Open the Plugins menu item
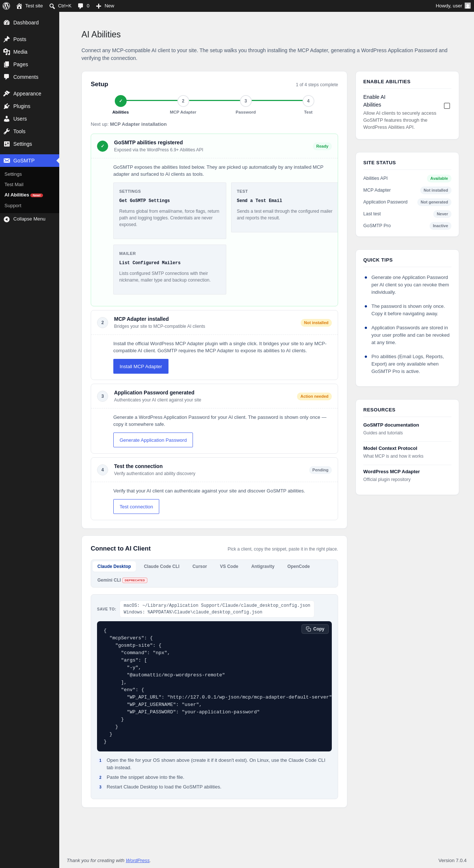 30,106
